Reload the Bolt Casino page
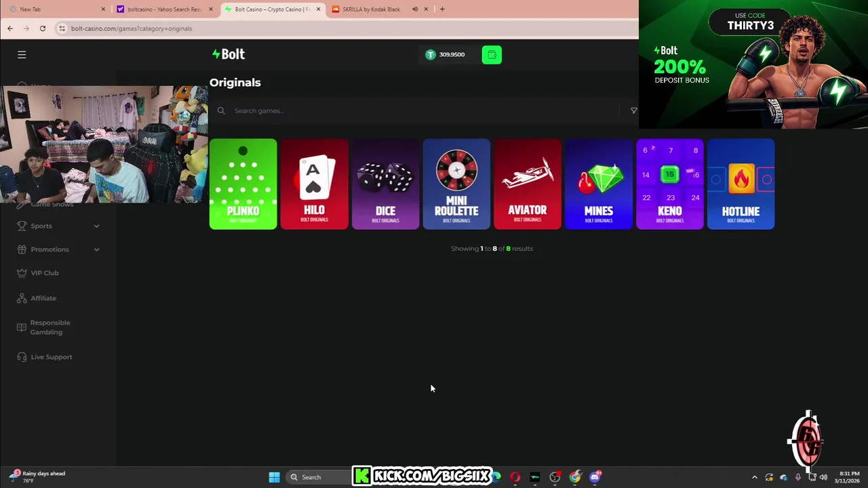Screen dimensions: 868x488 click(x=42, y=28)
